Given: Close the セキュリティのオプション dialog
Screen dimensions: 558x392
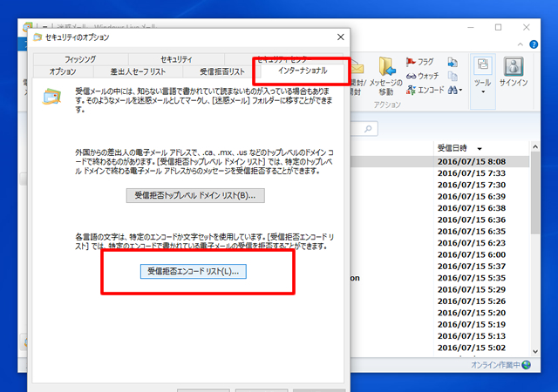Looking at the screenshot, I should (341, 37).
